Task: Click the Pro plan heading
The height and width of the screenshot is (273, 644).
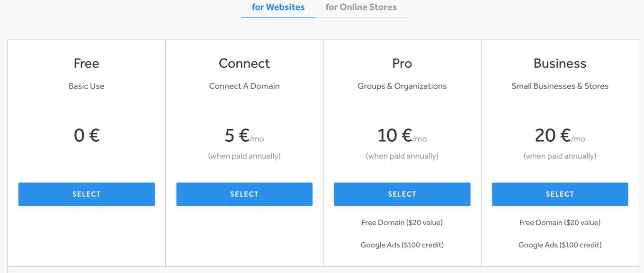Action: tap(402, 64)
